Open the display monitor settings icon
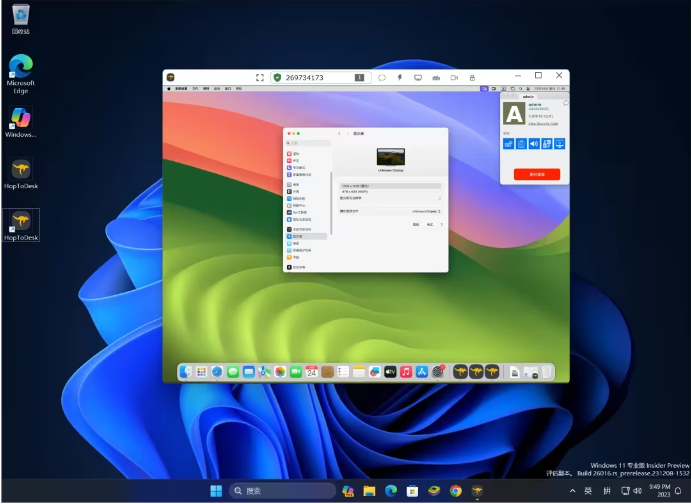Image resolution: width=691 pixels, height=504 pixels. pos(417,77)
